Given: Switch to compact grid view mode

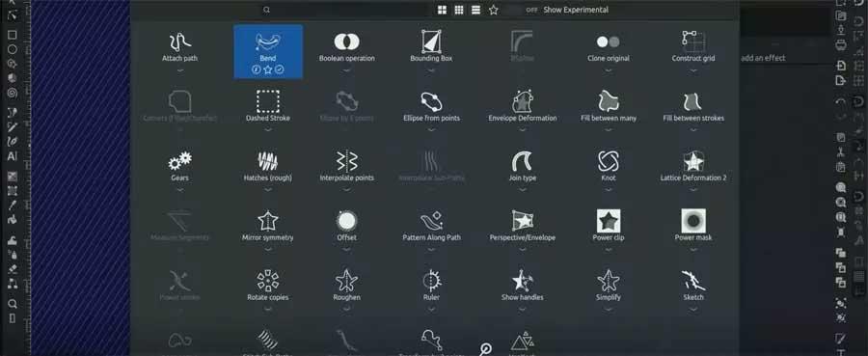Looking at the screenshot, I should 459,10.
